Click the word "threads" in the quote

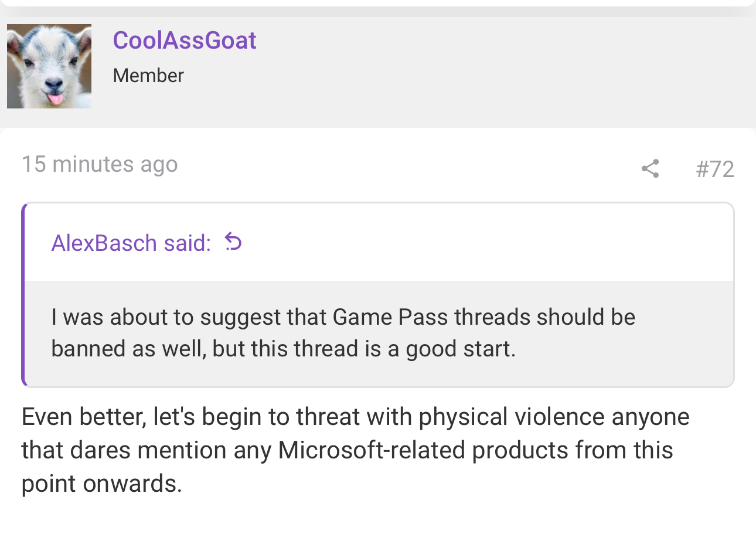[492, 317]
